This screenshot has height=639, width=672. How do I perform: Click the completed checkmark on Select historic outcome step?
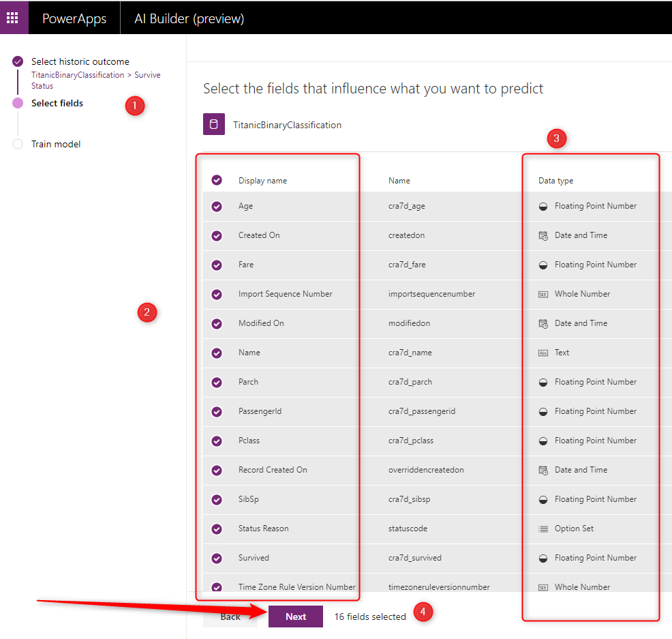(x=17, y=61)
